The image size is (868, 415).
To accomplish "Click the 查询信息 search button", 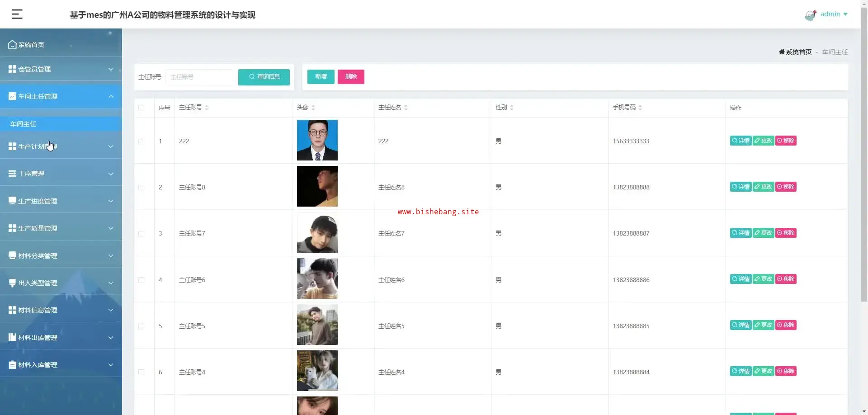I will tap(264, 77).
